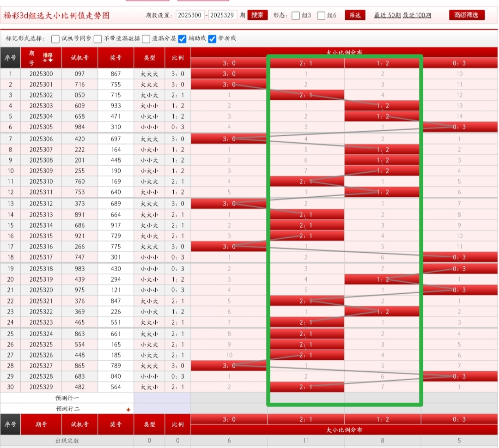Click the red down arrow in 预测行二

128,409
